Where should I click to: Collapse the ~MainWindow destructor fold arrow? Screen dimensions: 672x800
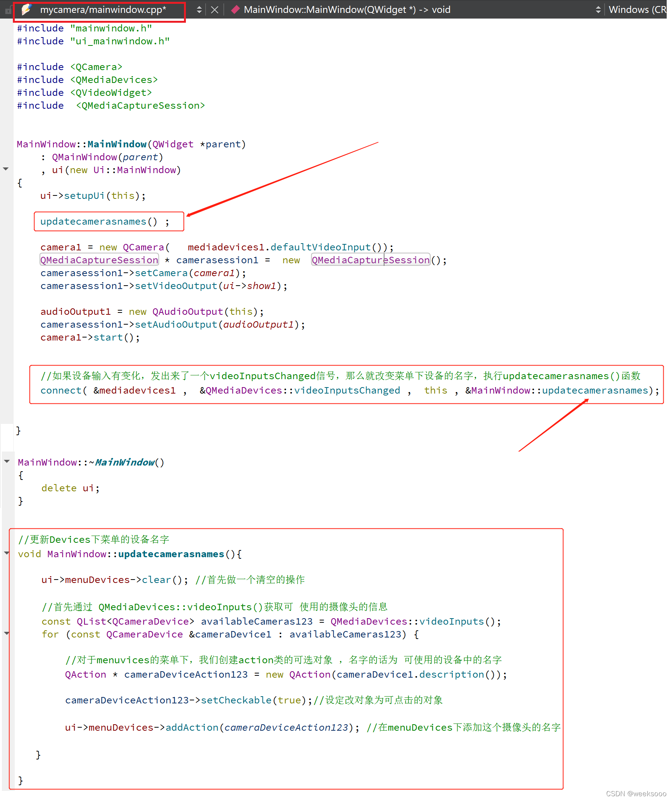click(7, 462)
